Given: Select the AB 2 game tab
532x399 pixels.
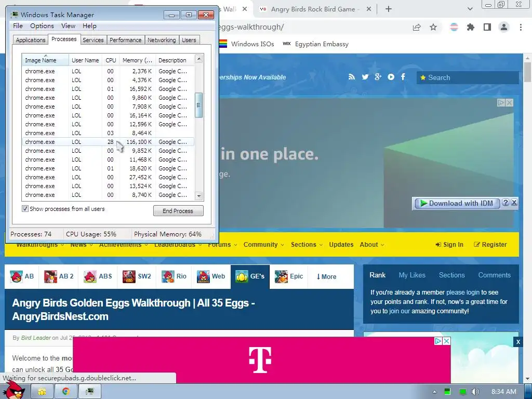Looking at the screenshot, I should tap(59, 276).
